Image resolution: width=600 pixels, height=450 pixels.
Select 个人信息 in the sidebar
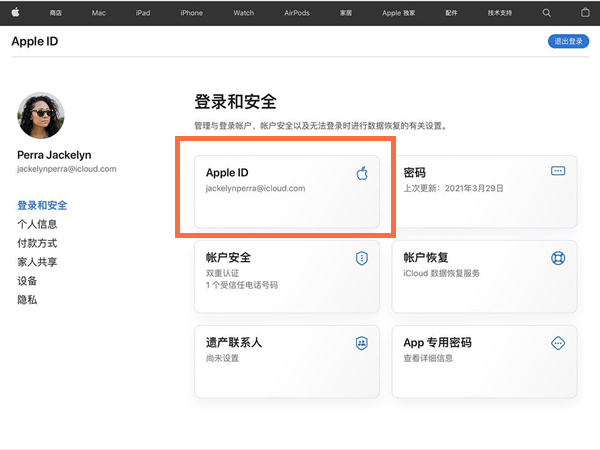(37, 224)
